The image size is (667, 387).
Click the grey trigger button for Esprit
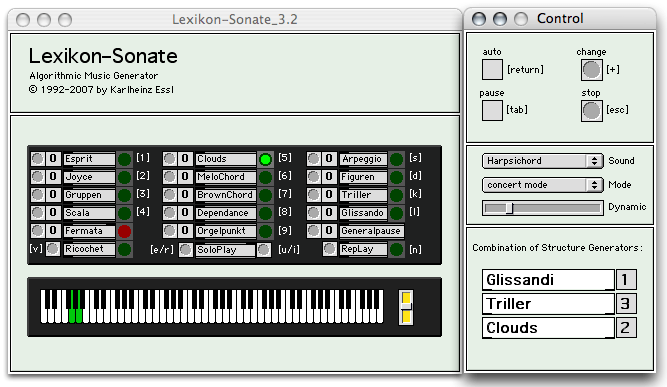coord(37,159)
